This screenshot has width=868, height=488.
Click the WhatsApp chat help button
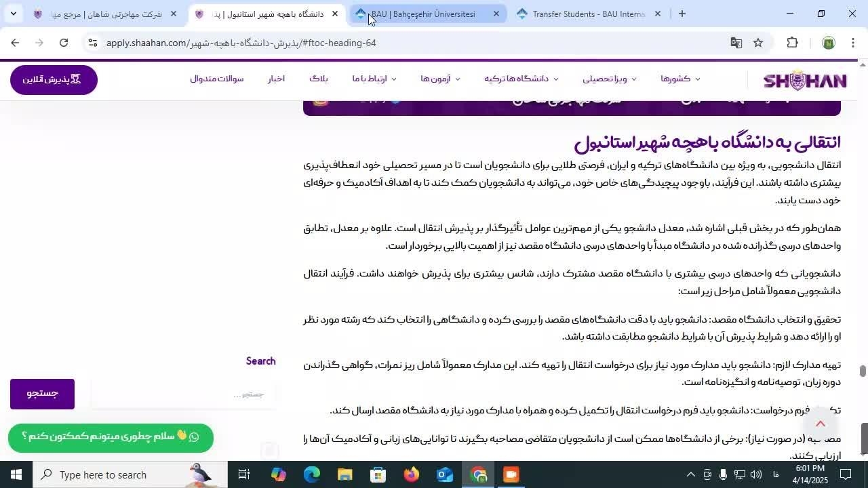[111, 436]
